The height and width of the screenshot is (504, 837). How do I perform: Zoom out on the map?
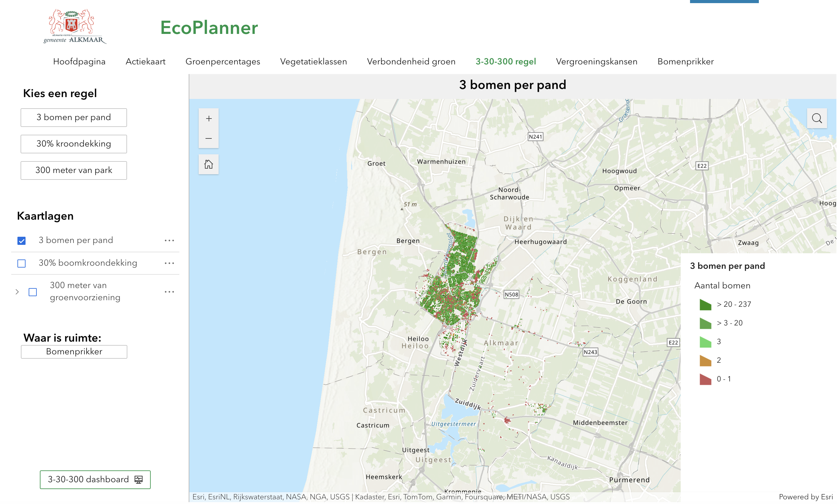coord(209,138)
